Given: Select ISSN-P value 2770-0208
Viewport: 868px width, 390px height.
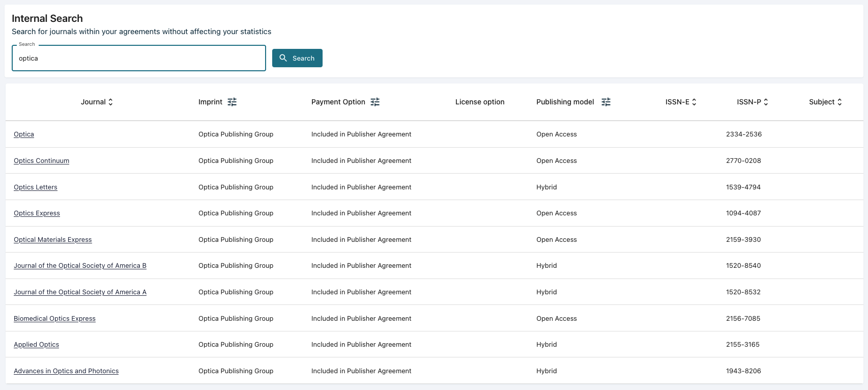Looking at the screenshot, I should [x=743, y=161].
